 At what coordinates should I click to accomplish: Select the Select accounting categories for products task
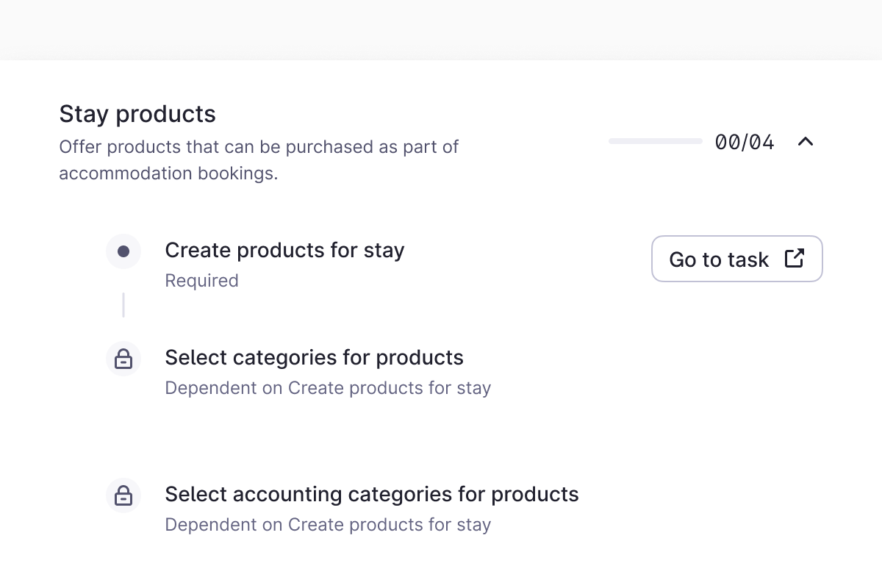[371, 495]
